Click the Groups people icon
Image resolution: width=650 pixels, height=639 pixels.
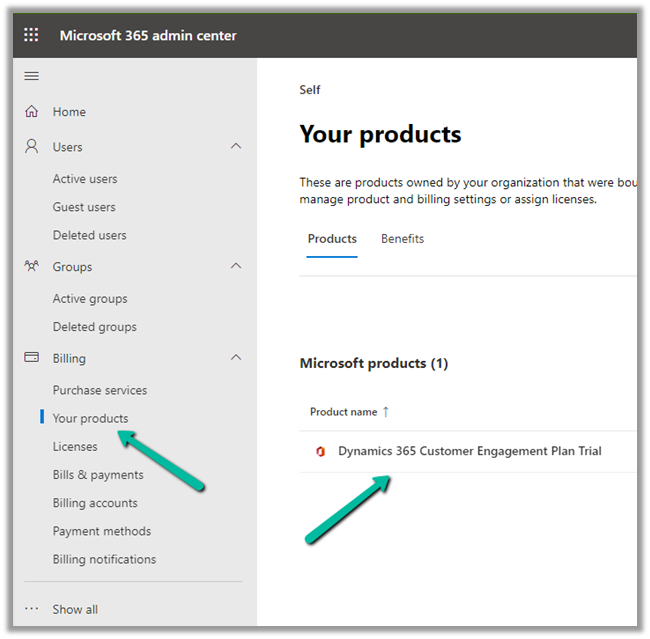click(32, 267)
